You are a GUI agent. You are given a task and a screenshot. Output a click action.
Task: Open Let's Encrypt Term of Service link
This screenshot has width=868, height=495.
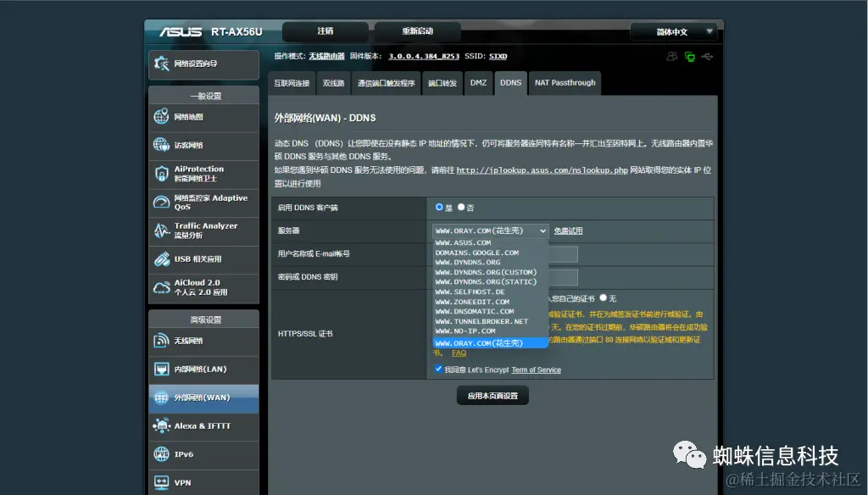tap(536, 370)
